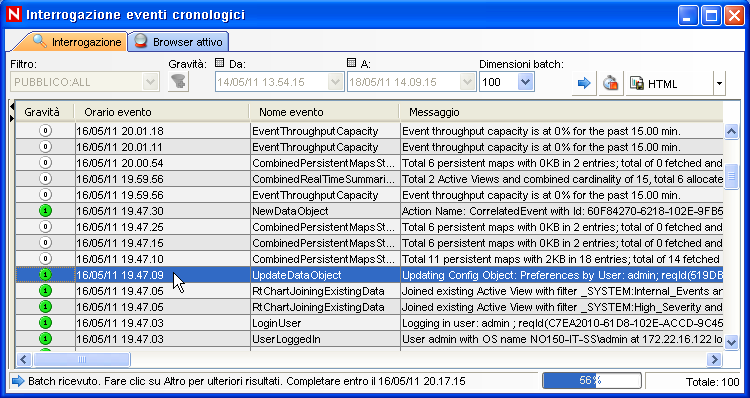The width and height of the screenshot is (750, 398).
Task: Collapse panel using the upper left-pointing triangle at the table edge
Action: 12,107
